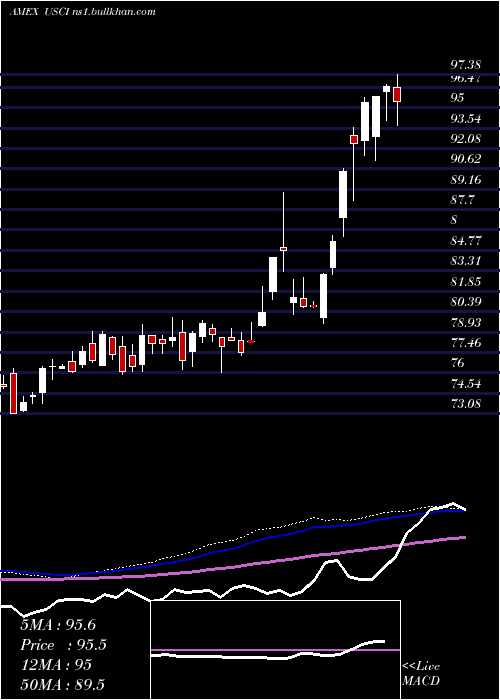Click the <<Live MACD label
Image resolution: width=500 pixels, height=700 pixels.
421,674
